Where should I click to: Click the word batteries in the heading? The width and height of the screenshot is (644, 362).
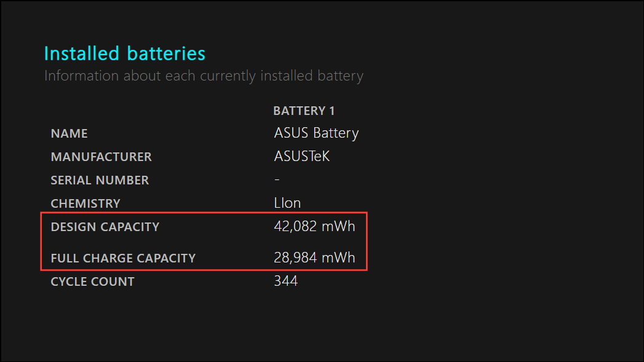166,53
